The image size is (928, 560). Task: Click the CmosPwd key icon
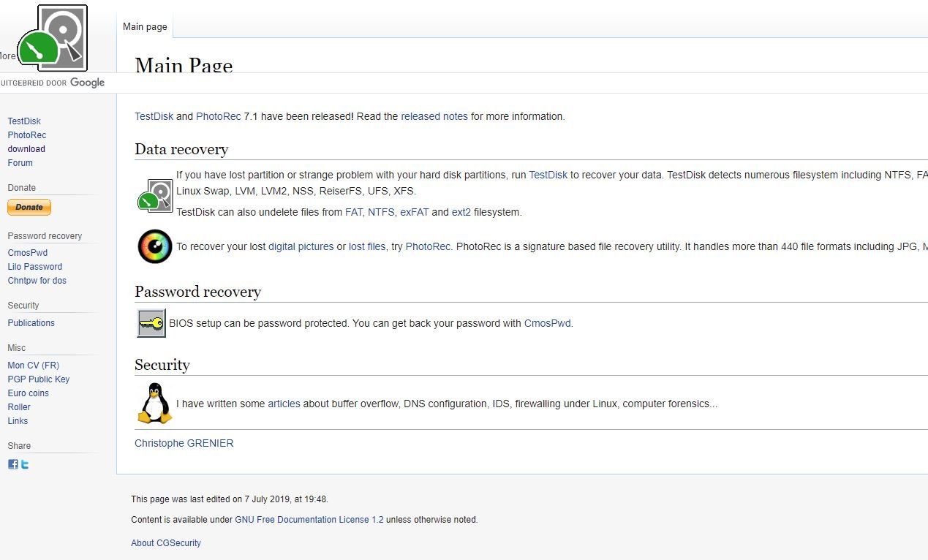[x=151, y=323]
